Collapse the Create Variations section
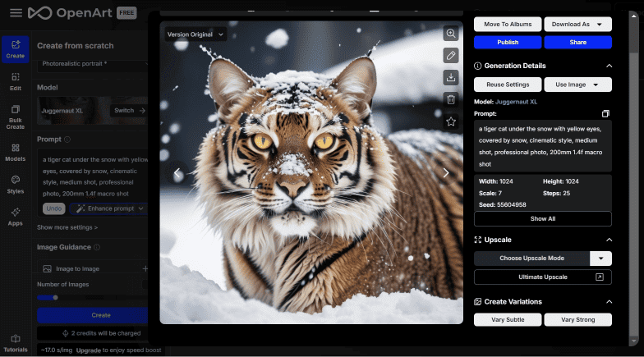644x357 pixels. 609,302
